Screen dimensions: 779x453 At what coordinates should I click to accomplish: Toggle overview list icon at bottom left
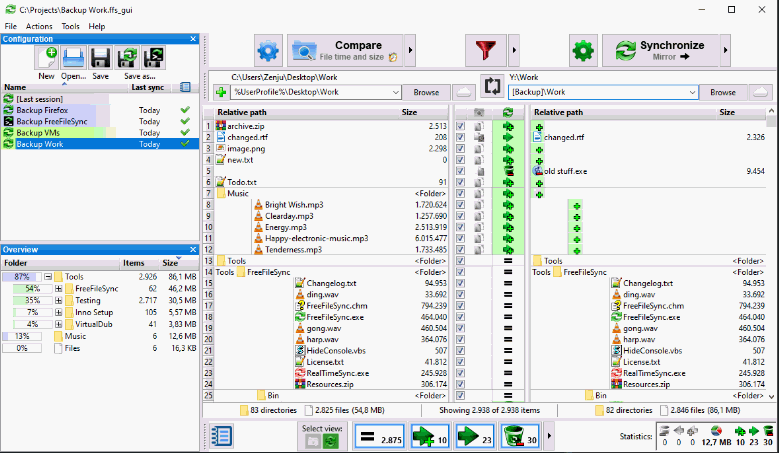tap(222, 436)
